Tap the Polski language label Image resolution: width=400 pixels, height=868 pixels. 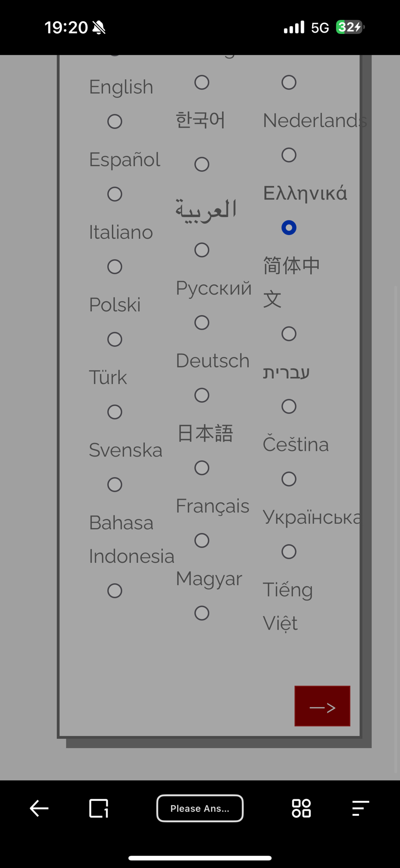(x=115, y=305)
